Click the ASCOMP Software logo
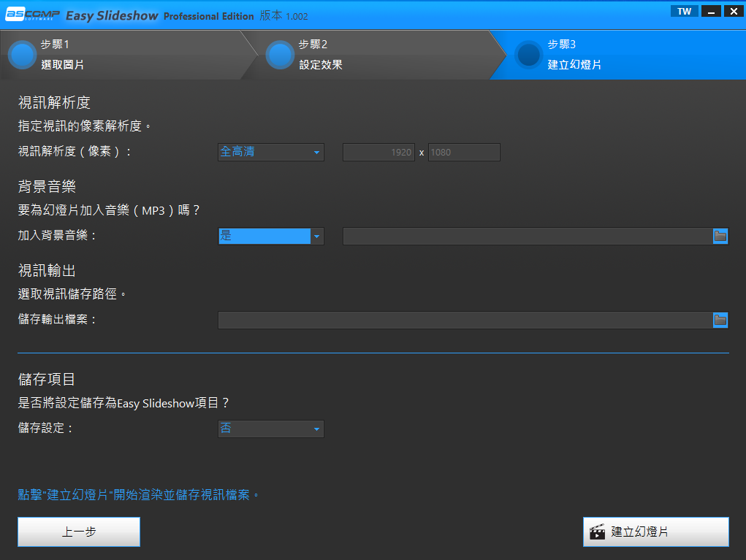 click(x=32, y=15)
